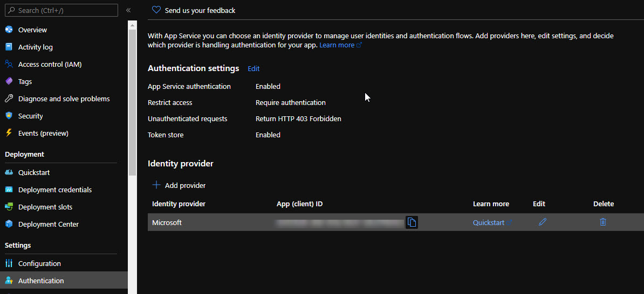Click the Security shield icon
The image size is (644, 294).
(9, 116)
